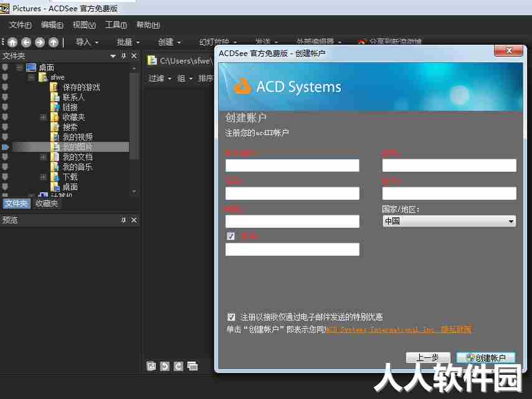Click the Forward arrow navigation icon

[40, 42]
